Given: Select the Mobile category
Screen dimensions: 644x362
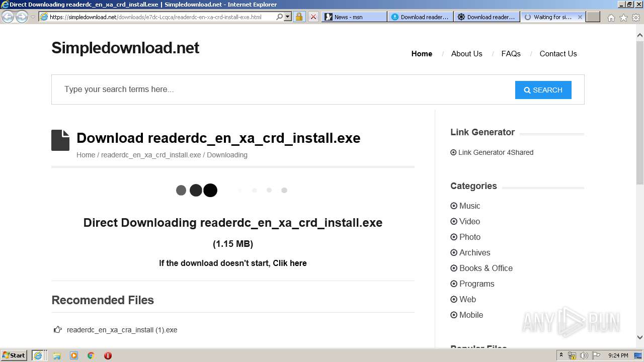Looking at the screenshot, I should 471,315.
